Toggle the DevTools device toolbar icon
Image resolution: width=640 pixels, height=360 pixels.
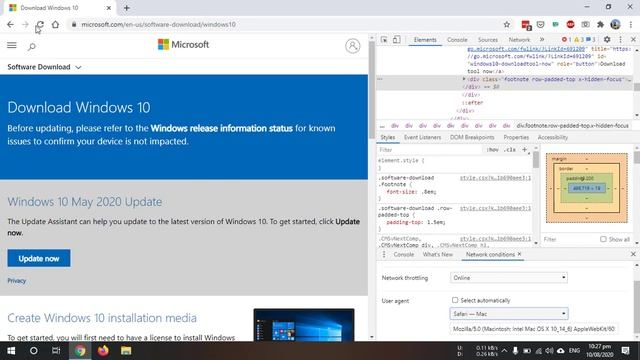[x=396, y=40]
